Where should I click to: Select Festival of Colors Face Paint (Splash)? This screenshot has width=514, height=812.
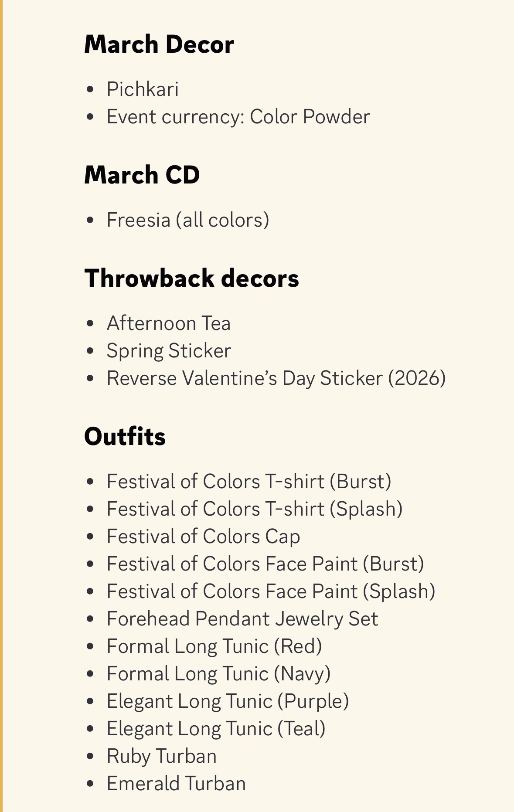(x=271, y=591)
